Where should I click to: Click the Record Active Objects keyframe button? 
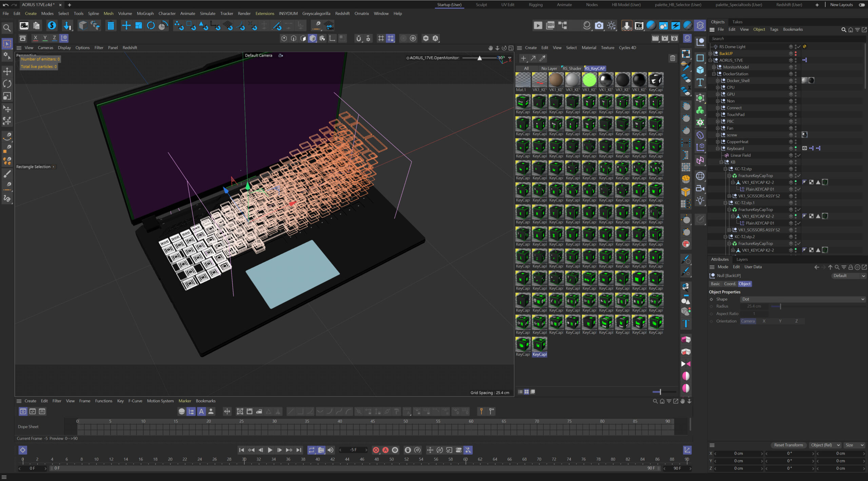coord(376,450)
